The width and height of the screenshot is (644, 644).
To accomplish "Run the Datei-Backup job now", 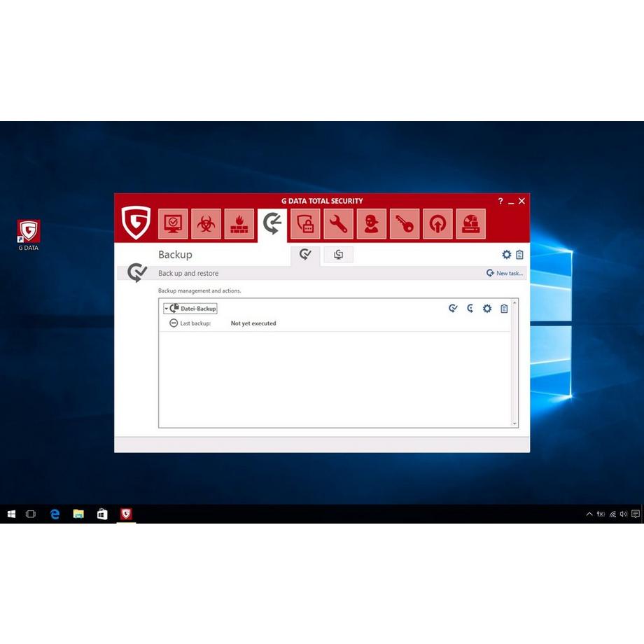I will click(453, 308).
